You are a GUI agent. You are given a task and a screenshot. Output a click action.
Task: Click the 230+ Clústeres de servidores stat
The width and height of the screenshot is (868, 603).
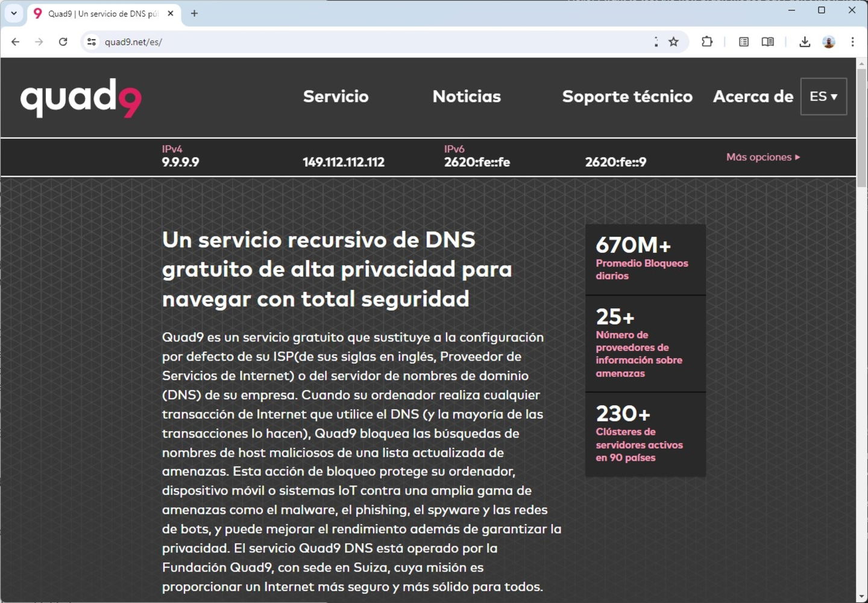[x=645, y=435]
